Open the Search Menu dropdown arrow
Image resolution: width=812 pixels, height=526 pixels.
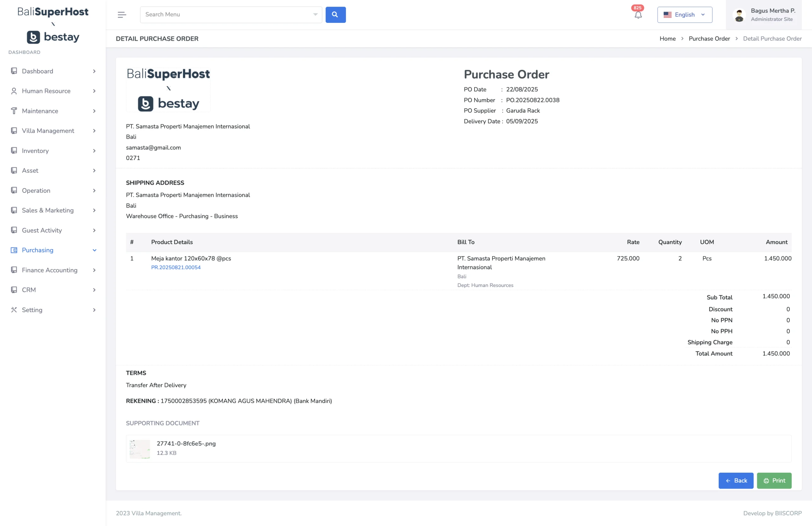click(315, 14)
